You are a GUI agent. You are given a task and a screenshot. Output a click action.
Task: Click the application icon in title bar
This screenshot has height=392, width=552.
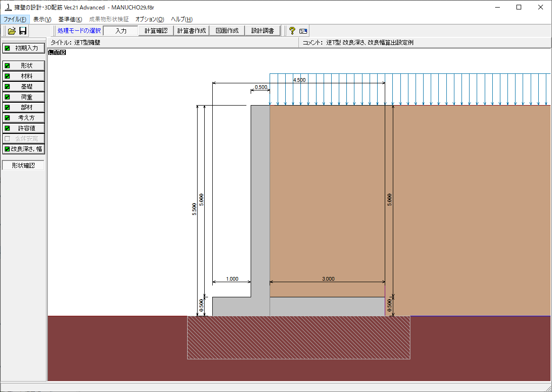(7, 7)
